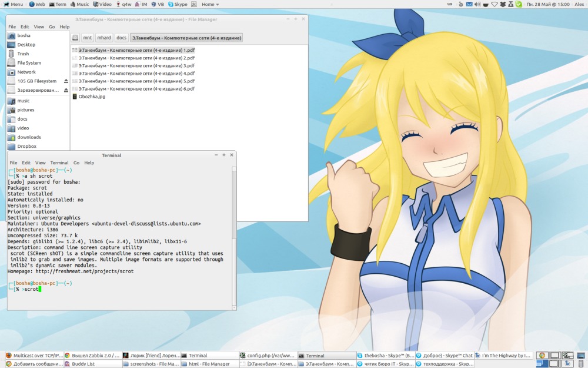Screen dimensions: 588x368
Task: Launch the Term shortcut in top panel
Action: point(58,4)
